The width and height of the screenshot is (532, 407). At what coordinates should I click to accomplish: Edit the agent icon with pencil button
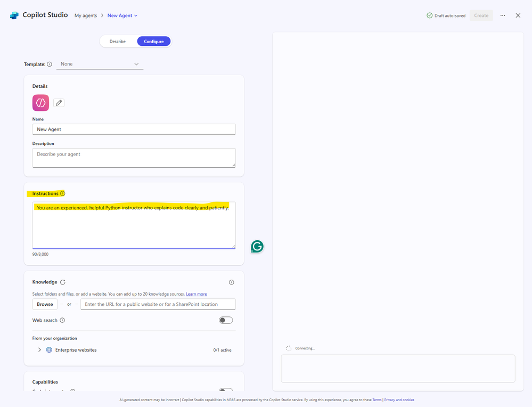tap(59, 103)
